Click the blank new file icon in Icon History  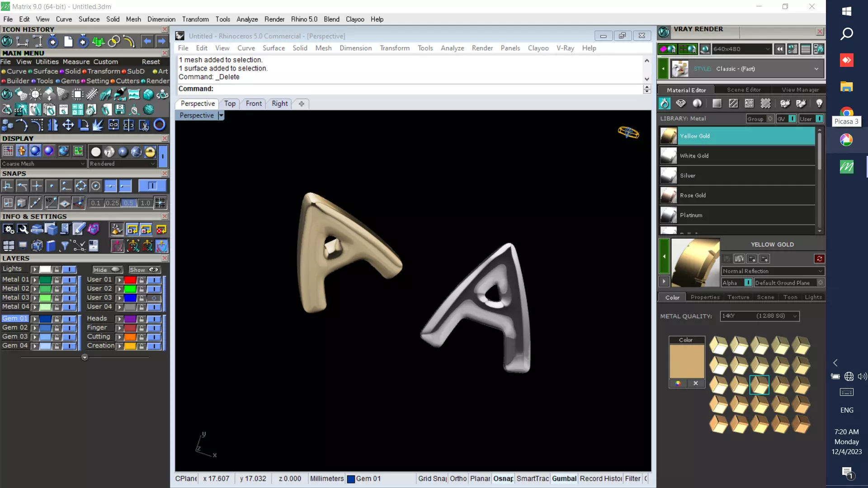pyautogui.click(x=68, y=42)
